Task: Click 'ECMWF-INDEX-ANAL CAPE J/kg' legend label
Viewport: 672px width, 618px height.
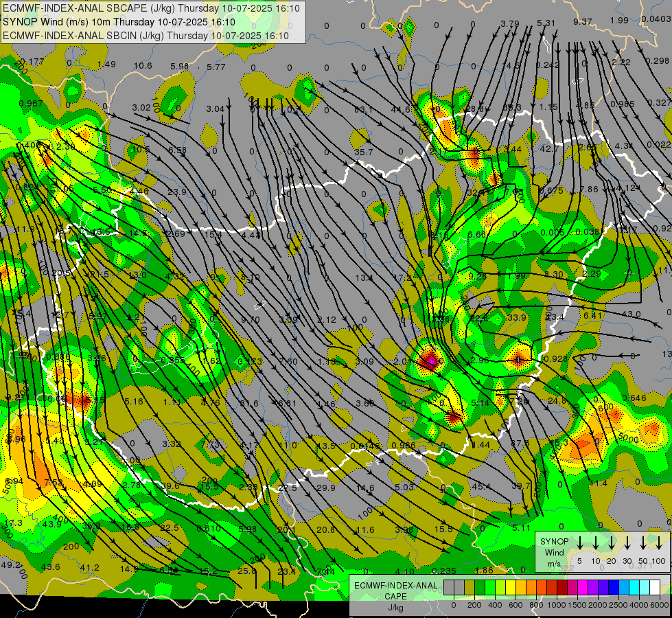Action: [x=395, y=596]
